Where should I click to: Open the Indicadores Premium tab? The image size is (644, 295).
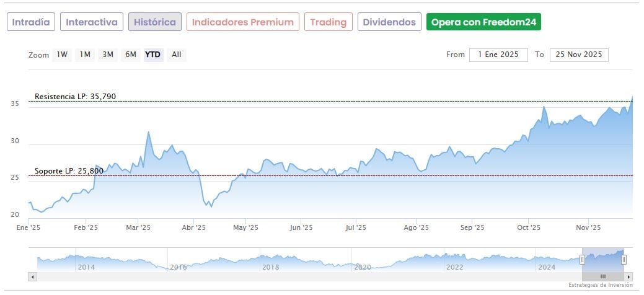coord(242,22)
